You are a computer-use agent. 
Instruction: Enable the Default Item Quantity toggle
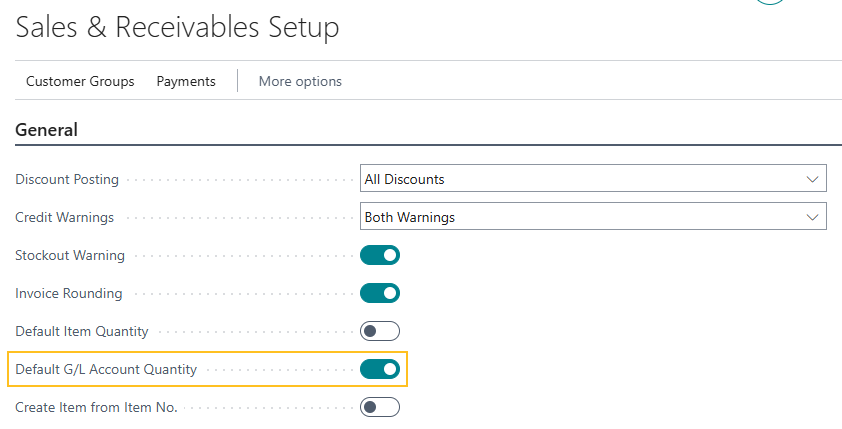[x=380, y=331]
